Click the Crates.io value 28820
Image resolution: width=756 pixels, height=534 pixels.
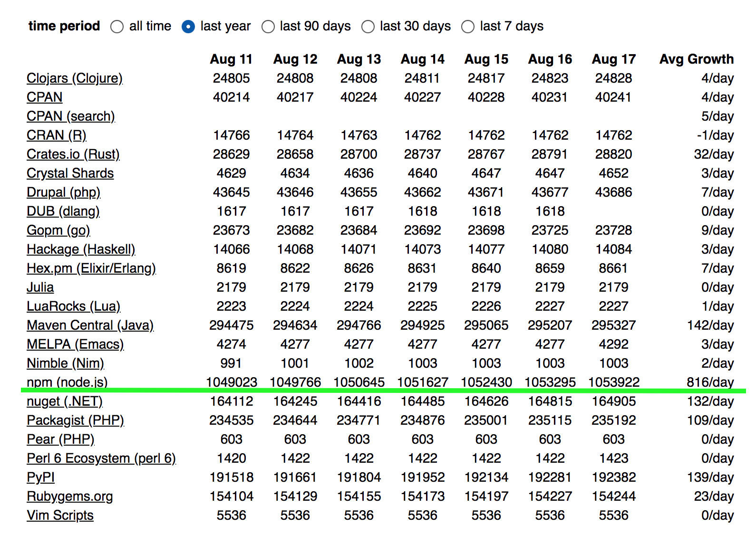point(614,154)
